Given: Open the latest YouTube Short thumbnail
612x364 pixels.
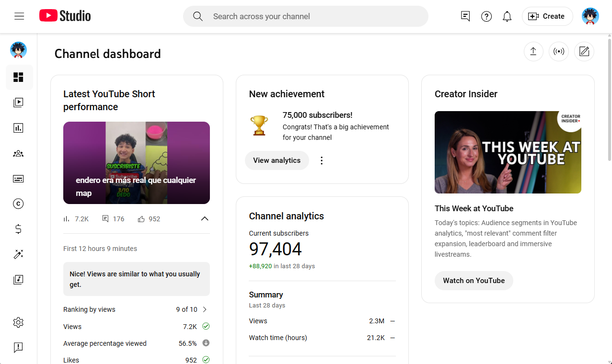Looking at the screenshot, I should click(x=137, y=163).
